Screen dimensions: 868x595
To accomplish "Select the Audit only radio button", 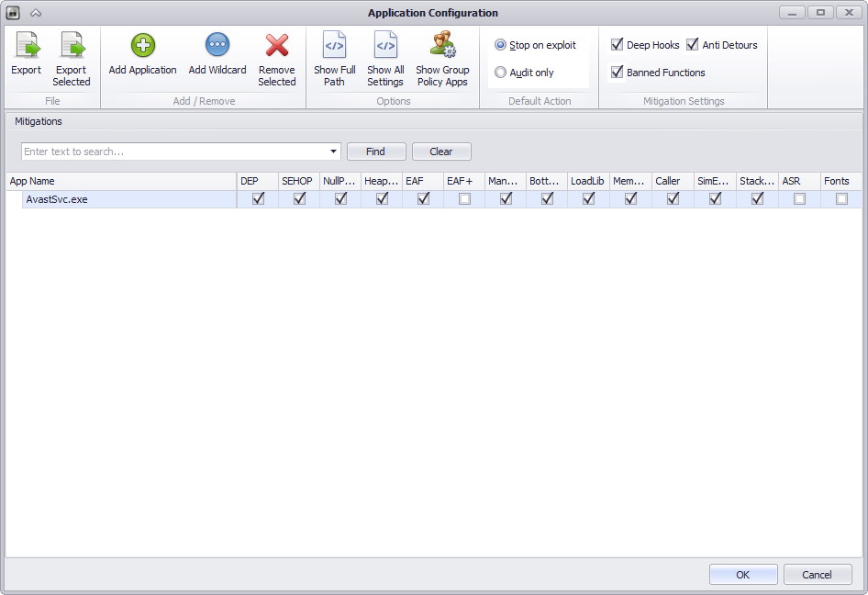I will (x=501, y=73).
